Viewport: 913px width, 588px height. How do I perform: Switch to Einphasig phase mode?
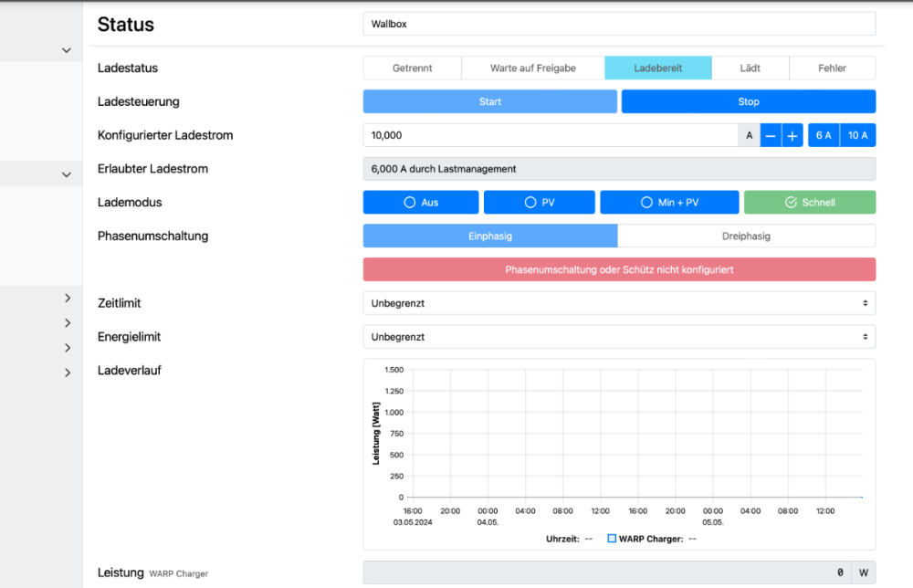tap(489, 236)
